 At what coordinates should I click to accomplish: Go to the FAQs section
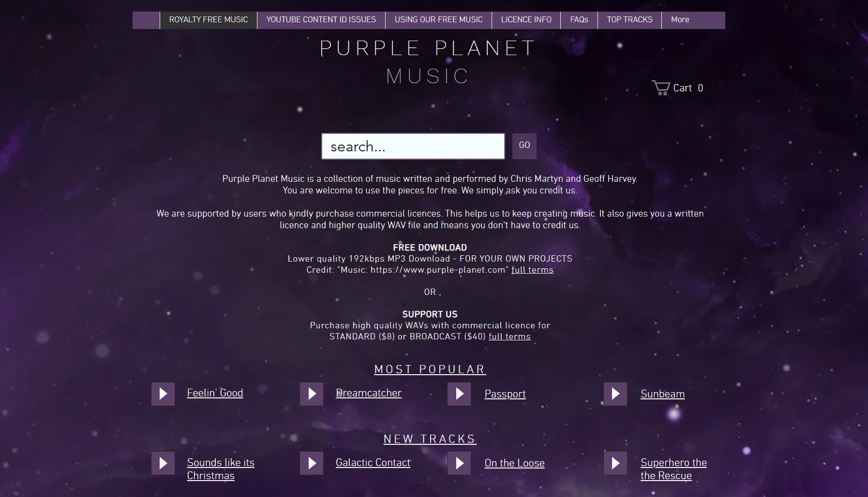coord(579,20)
